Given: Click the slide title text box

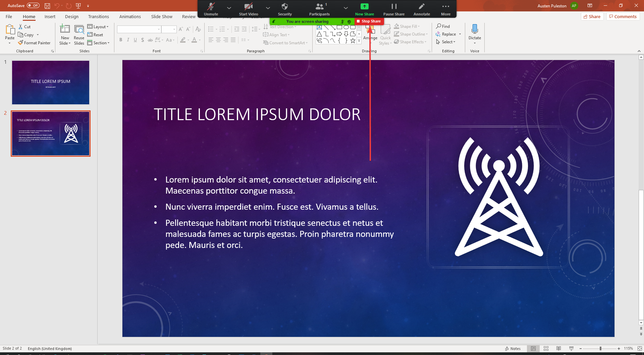Looking at the screenshot, I should point(257,114).
